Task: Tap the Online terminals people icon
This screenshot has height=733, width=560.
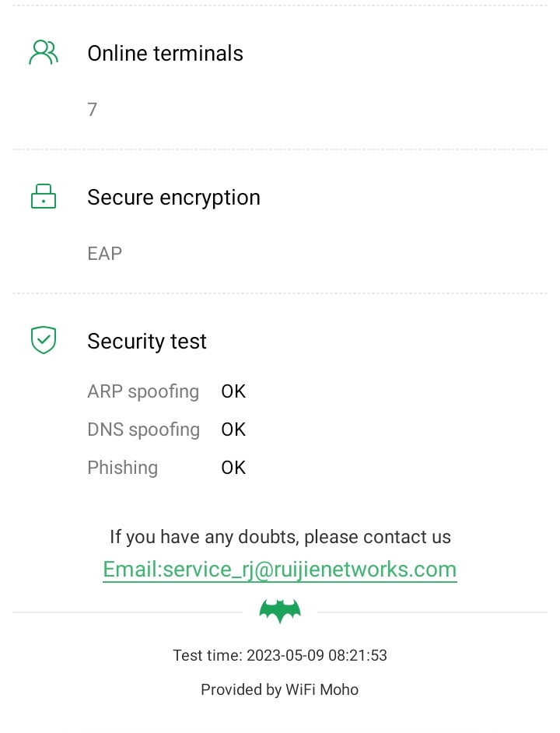Action: click(x=44, y=53)
